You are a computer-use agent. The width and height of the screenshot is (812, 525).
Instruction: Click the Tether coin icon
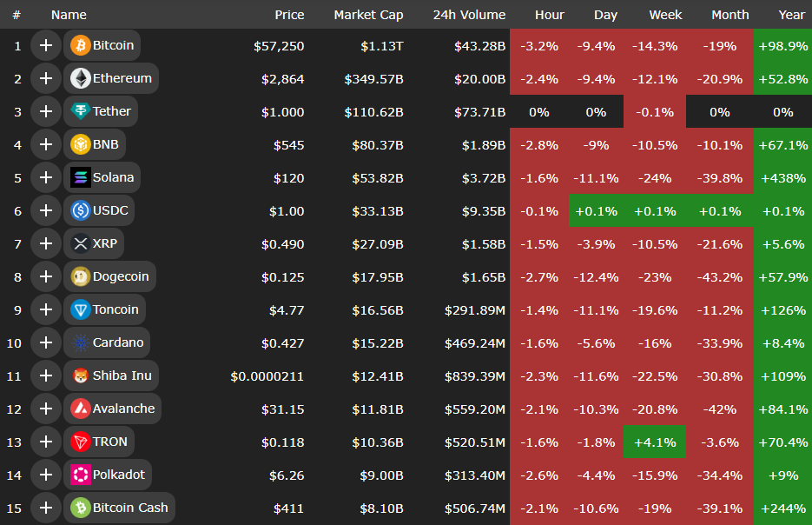81,111
